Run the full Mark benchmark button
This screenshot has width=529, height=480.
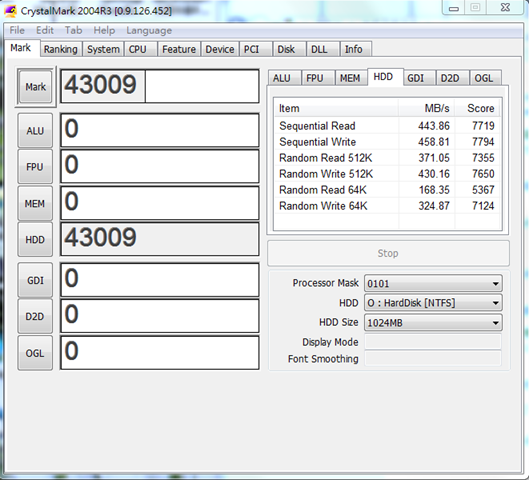coord(35,87)
